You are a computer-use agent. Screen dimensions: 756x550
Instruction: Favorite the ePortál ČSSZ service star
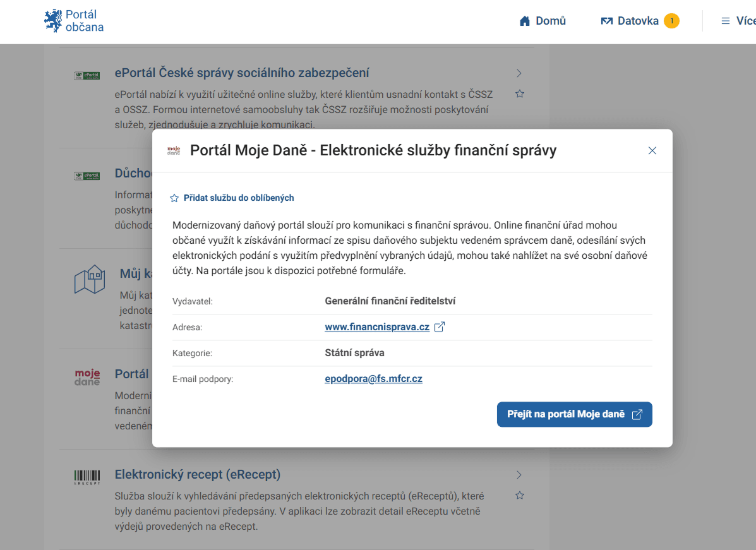[x=520, y=94]
